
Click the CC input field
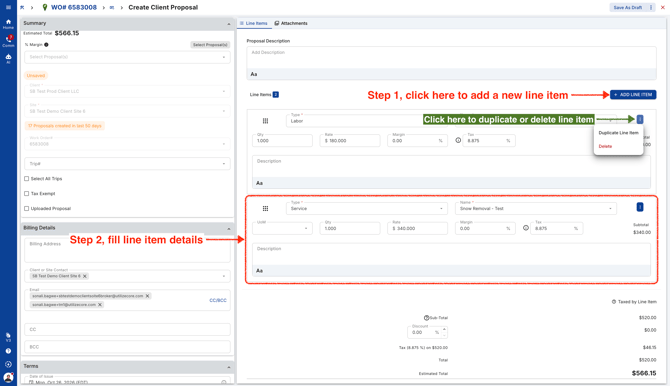(127, 330)
